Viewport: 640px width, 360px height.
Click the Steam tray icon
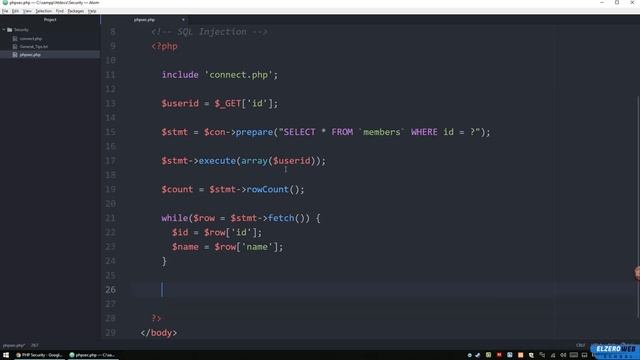point(478,355)
